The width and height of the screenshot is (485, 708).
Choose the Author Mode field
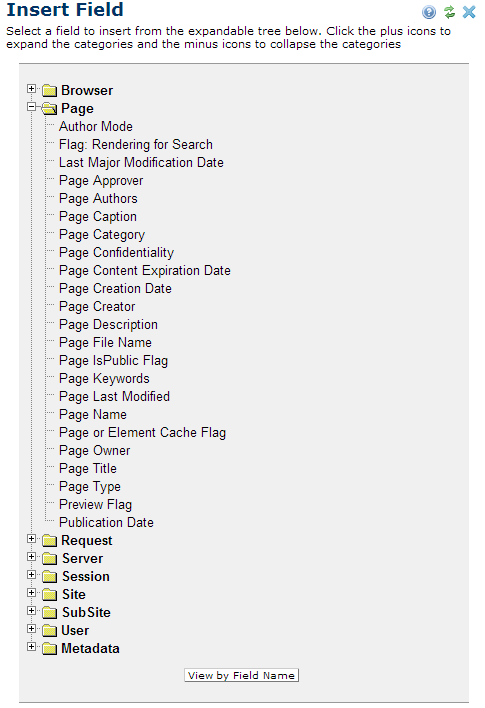pyautogui.click(x=96, y=126)
